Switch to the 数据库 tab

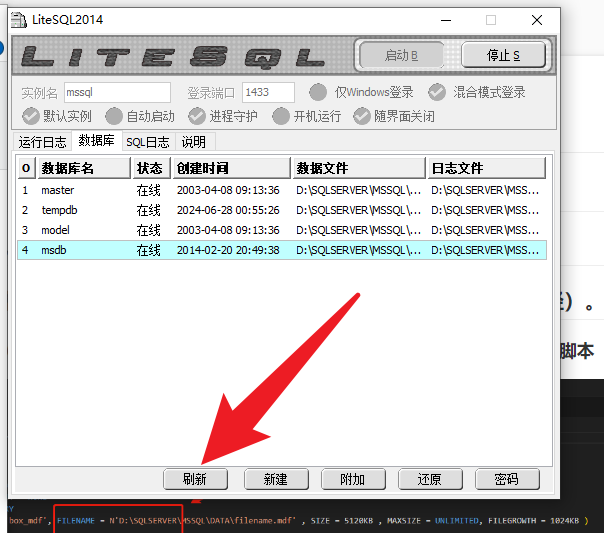pos(97,141)
